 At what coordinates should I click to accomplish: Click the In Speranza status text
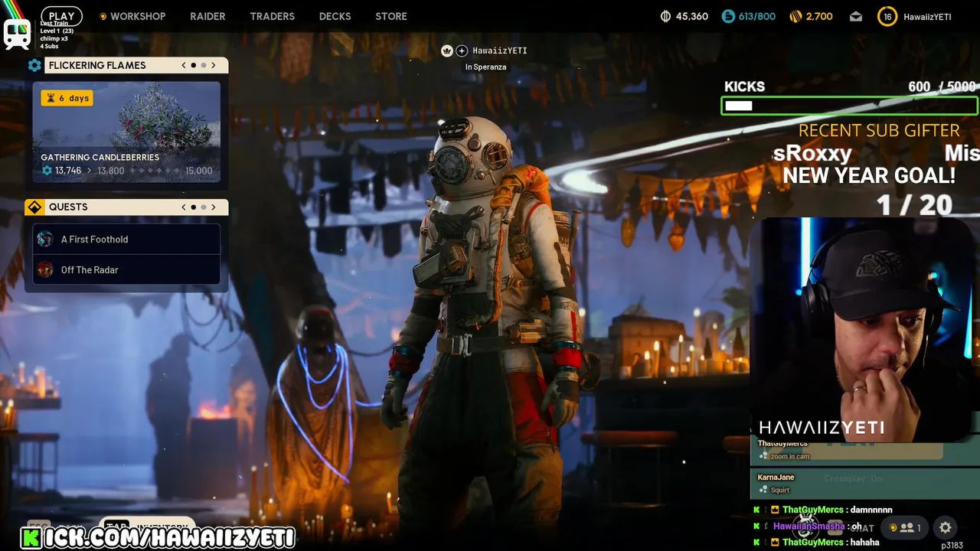pos(485,67)
